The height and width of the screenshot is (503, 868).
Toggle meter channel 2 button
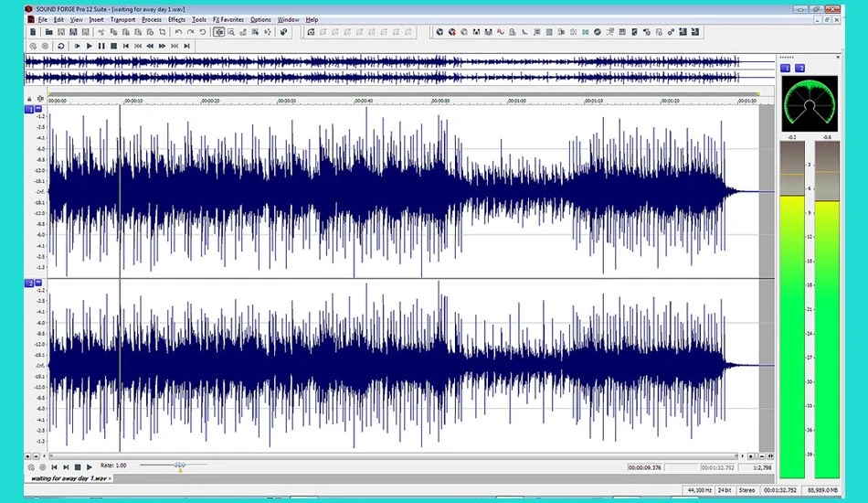pyautogui.click(x=799, y=69)
